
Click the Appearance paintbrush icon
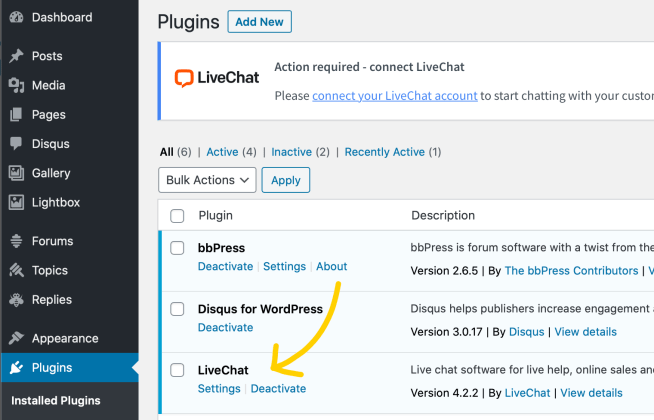tap(16, 338)
